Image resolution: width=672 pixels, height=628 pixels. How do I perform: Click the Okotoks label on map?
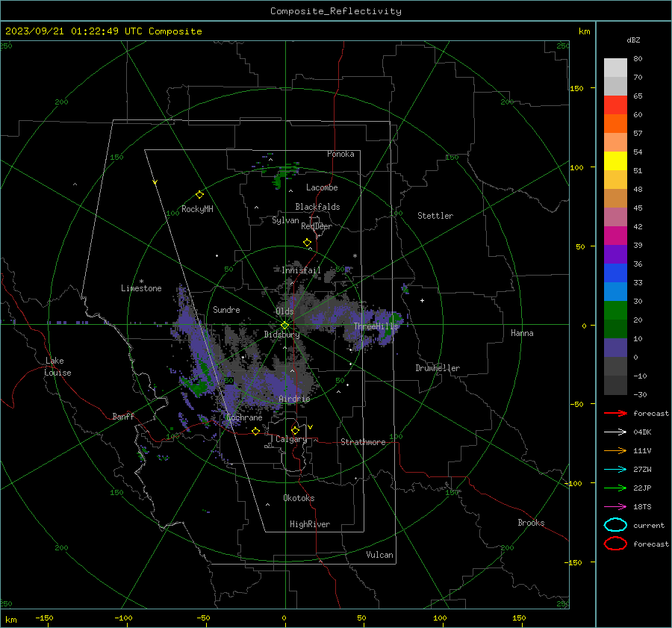(x=299, y=497)
